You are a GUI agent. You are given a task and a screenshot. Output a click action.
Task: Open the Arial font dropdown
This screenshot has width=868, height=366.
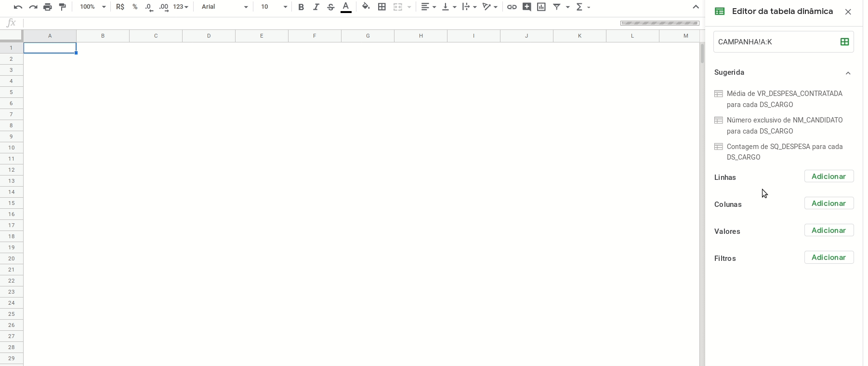(x=224, y=7)
